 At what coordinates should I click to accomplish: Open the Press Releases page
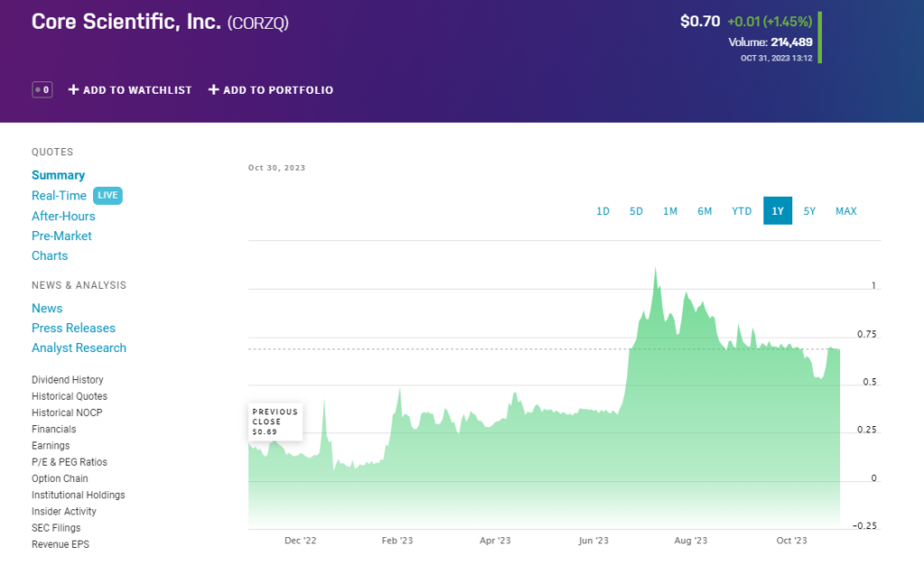click(73, 328)
